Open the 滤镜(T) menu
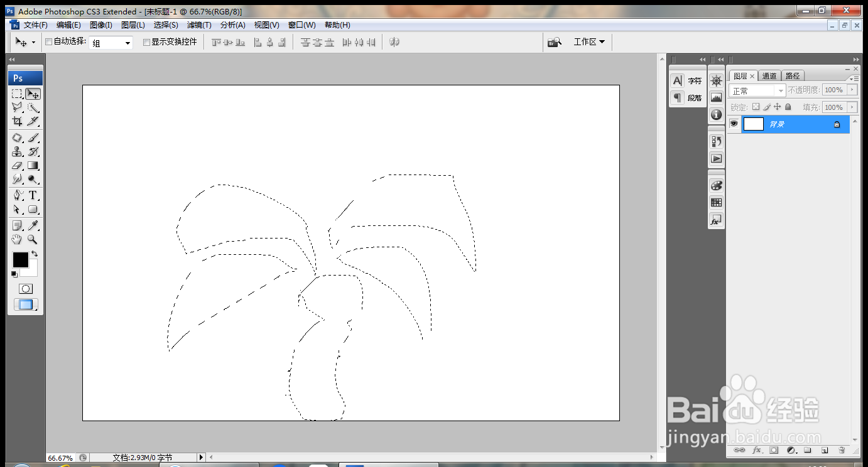The image size is (868, 467). pos(199,25)
